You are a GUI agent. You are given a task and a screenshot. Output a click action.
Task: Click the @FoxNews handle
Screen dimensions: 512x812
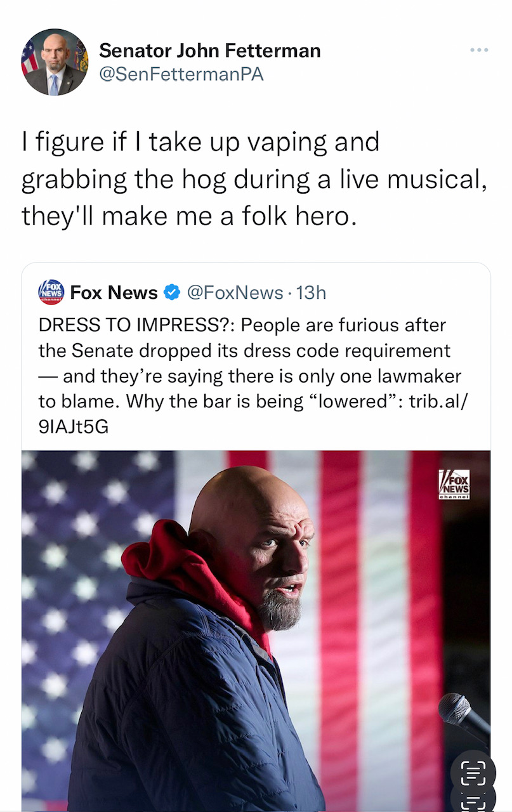click(234, 292)
